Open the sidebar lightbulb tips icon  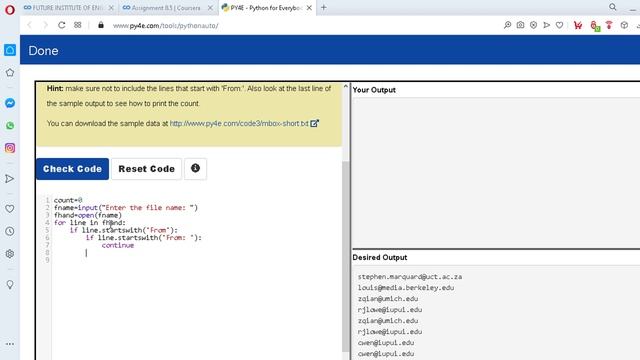click(x=10, y=284)
